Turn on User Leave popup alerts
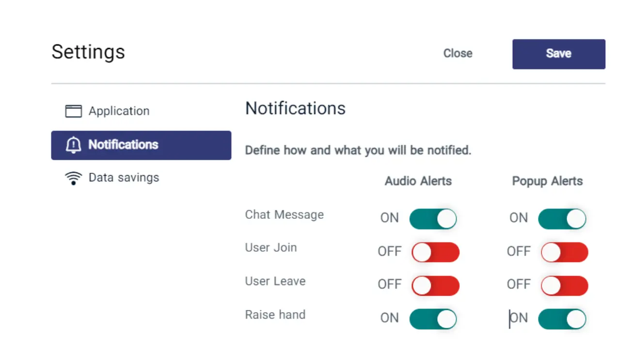Image resolution: width=632 pixels, height=364 pixels. [564, 286]
